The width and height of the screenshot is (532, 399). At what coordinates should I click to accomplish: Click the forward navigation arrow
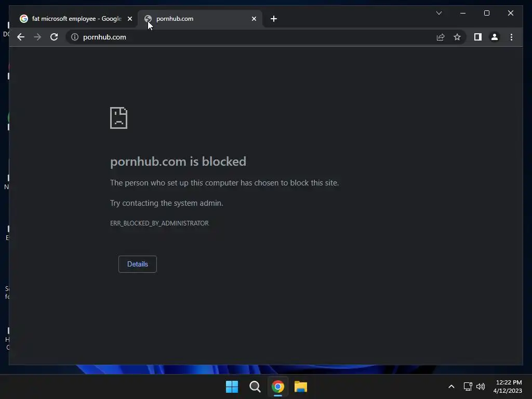click(37, 37)
